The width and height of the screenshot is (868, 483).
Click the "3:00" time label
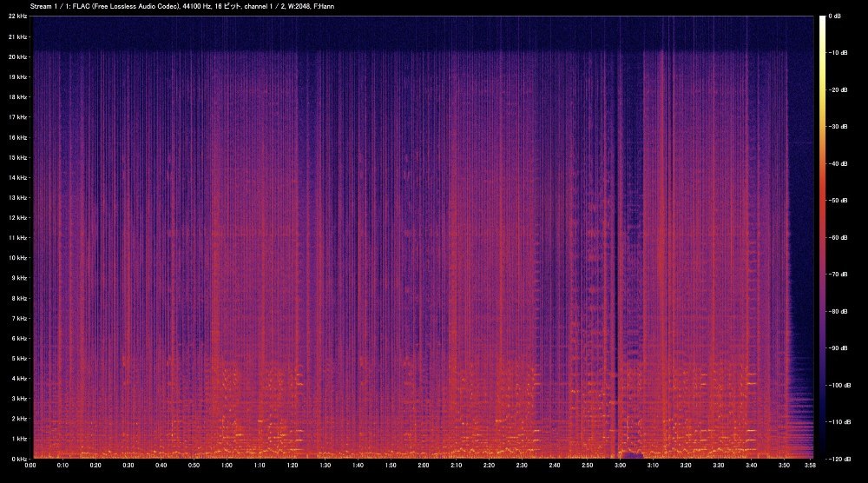(x=620, y=466)
